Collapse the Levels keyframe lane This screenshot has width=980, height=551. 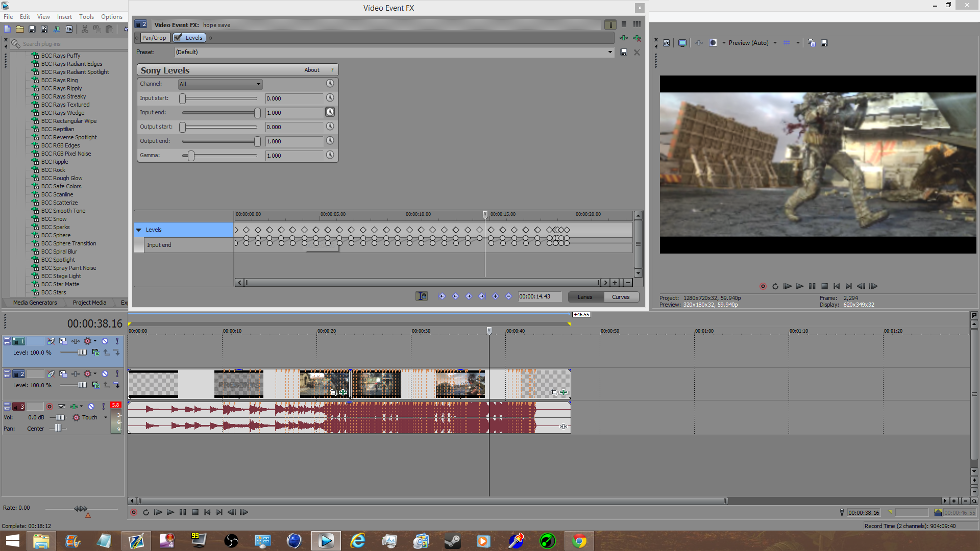139,230
